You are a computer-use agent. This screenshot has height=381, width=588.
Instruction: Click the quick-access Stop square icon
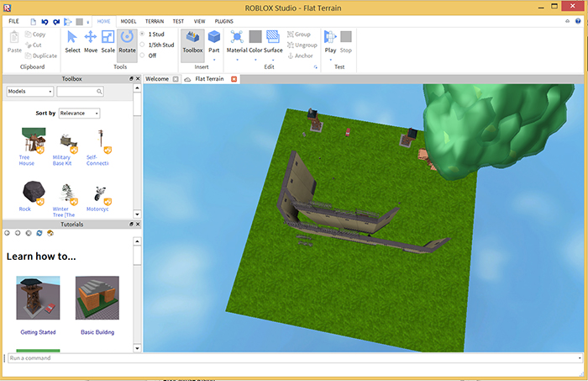click(x=79, y=22)
